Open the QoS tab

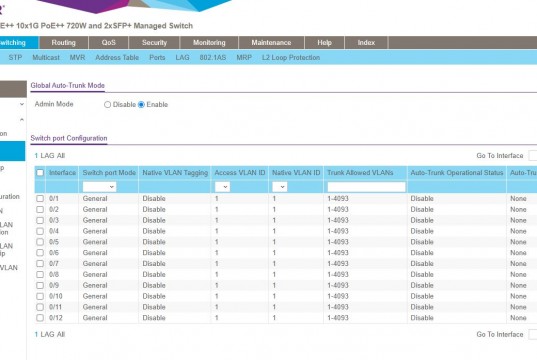(x=109, y=43)
